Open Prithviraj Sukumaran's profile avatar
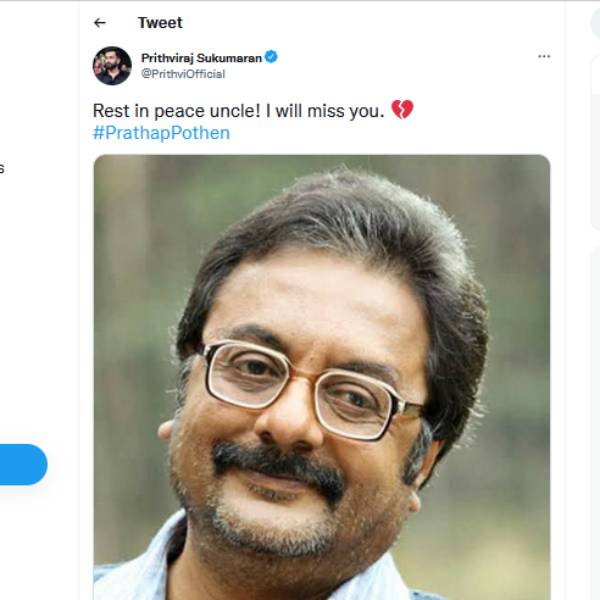The image size is (600, 600). point(112,65)
